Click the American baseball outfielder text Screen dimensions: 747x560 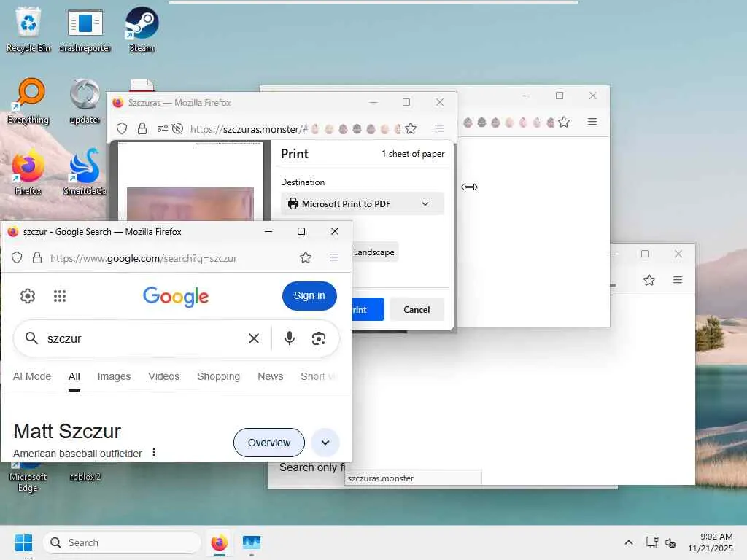77,454
